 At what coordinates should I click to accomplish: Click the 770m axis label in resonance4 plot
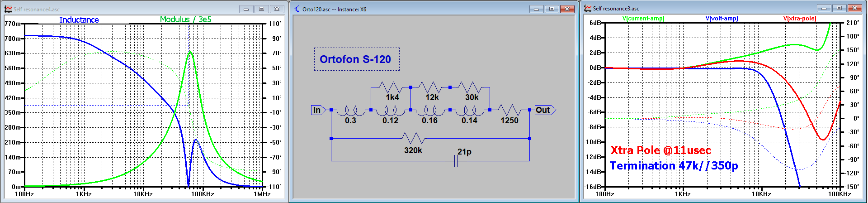pos(12,24)
